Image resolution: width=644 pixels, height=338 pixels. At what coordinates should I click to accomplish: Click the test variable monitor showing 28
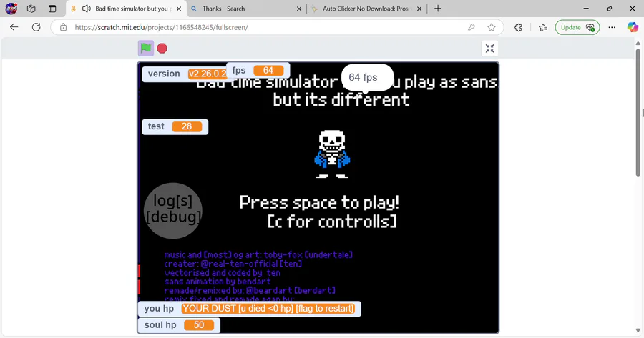(x=175, y=126)
